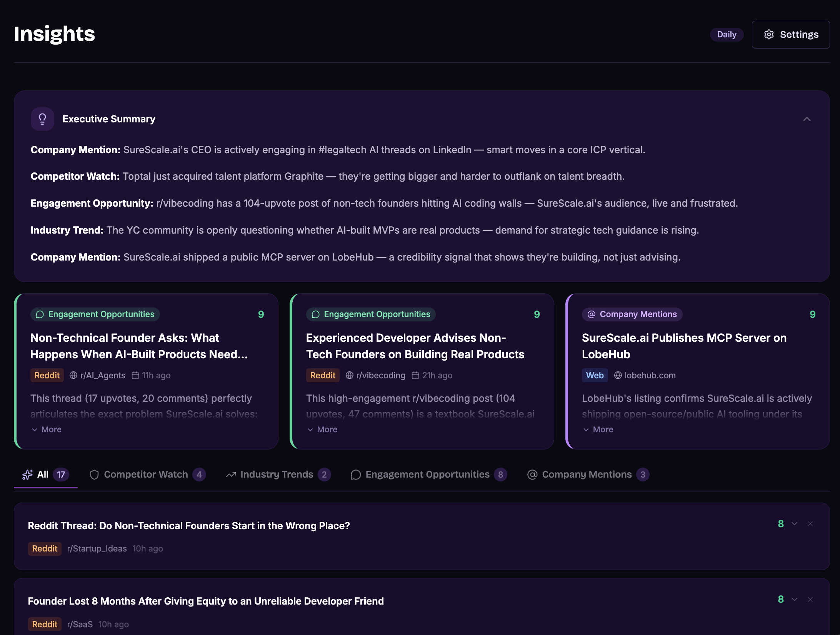The image size is (840, 635).
Task: Click the calendar icon on the r/vibecoding card
Action: point(415,375)
